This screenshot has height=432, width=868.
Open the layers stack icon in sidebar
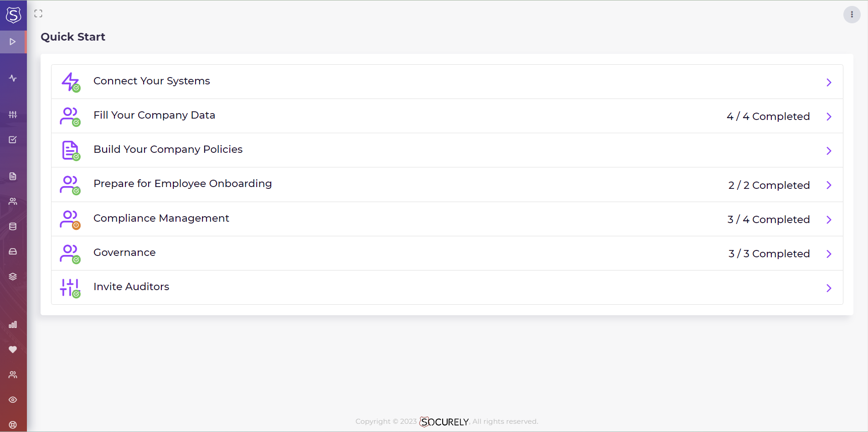coord(13,276)
